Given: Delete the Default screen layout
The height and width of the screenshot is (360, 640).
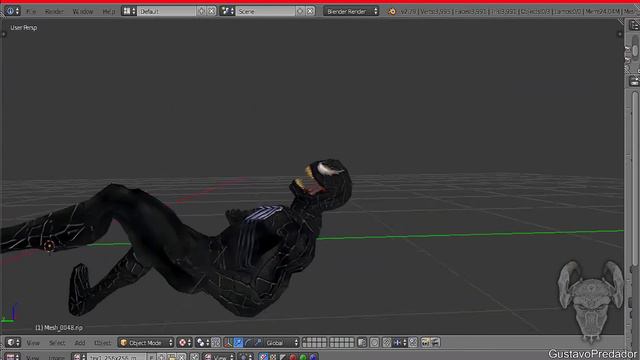Looking at the screenshot, I should pyautogui.click(x=211, y=11).
